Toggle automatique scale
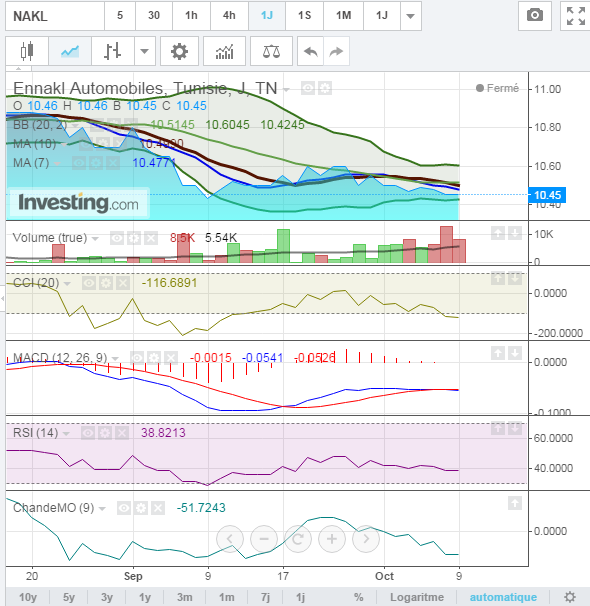590x606 pixels. 503,597
